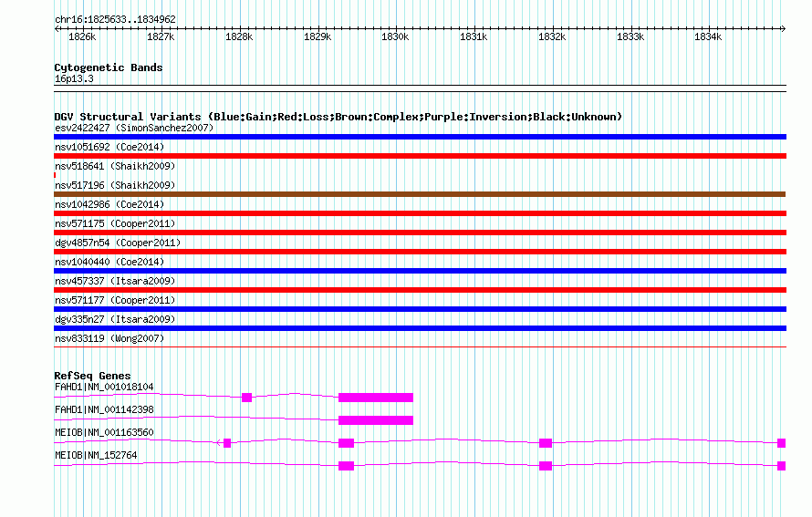
Task: Open the MEIOB|NM_152764 transcript label
Action: click(96, 455)
